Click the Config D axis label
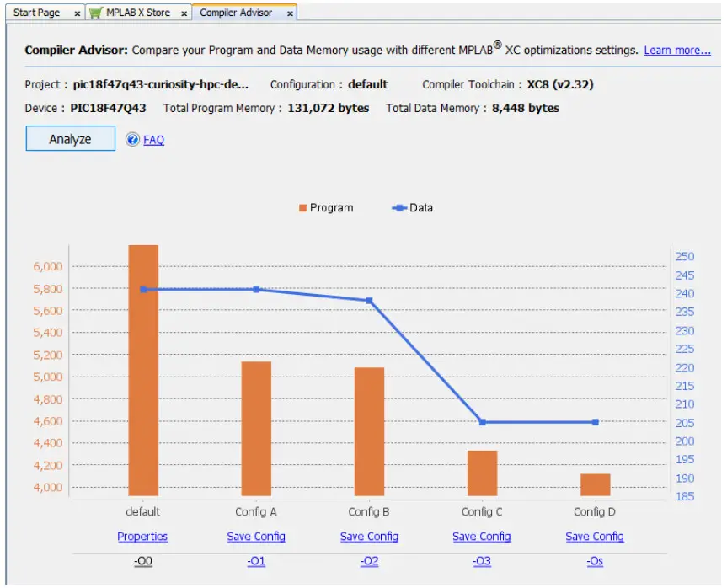727x588 pixels. click(x=595, y=512)
